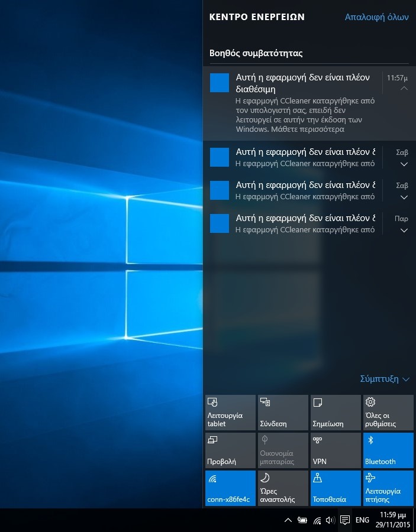The image size is (416, 532).
Task: Toggle Wi-Fi tile conn-x86fe4c
Action: tap(230, 488)
